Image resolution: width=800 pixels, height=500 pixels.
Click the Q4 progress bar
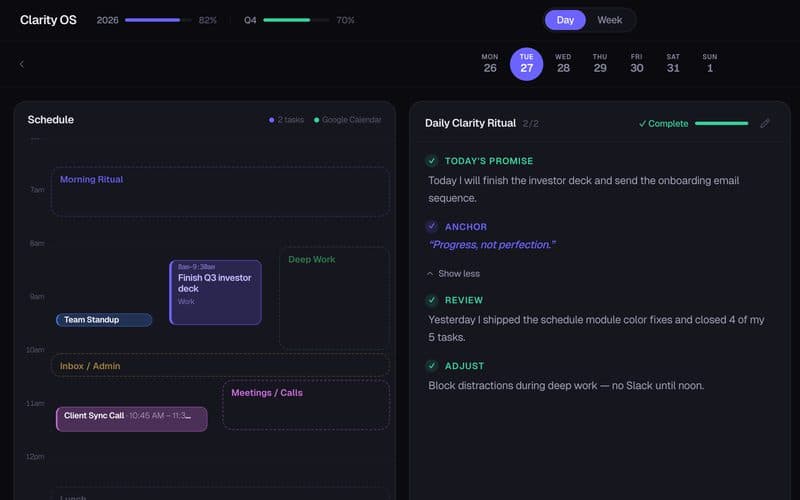[x=296, y=20]
